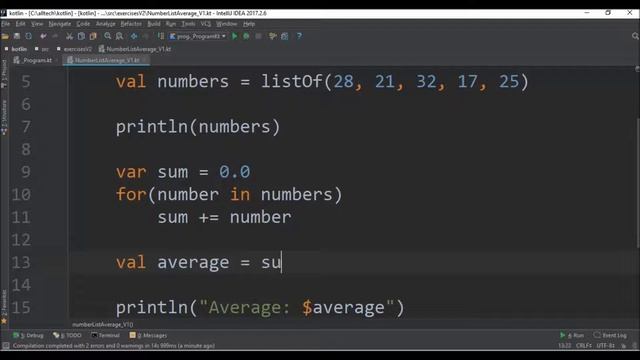The width and height of the screenshot is (640, 360).
Task: Click the Find magnifier icon
Action: pos(107,36)
